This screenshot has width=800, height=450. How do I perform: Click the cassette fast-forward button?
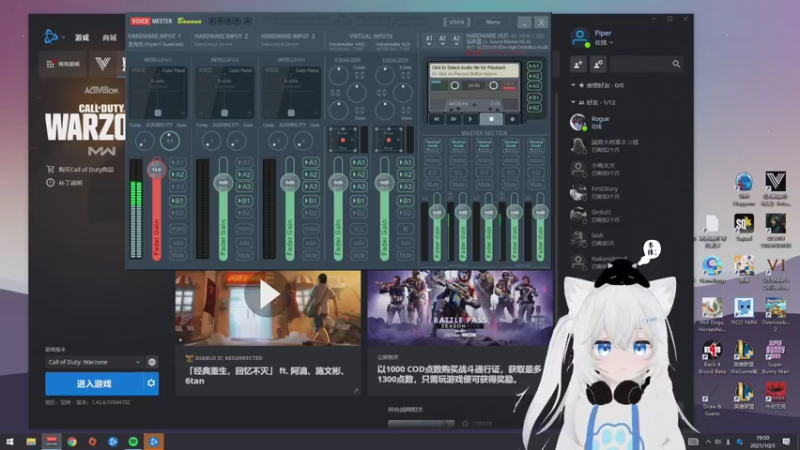(x=453, y=119)
